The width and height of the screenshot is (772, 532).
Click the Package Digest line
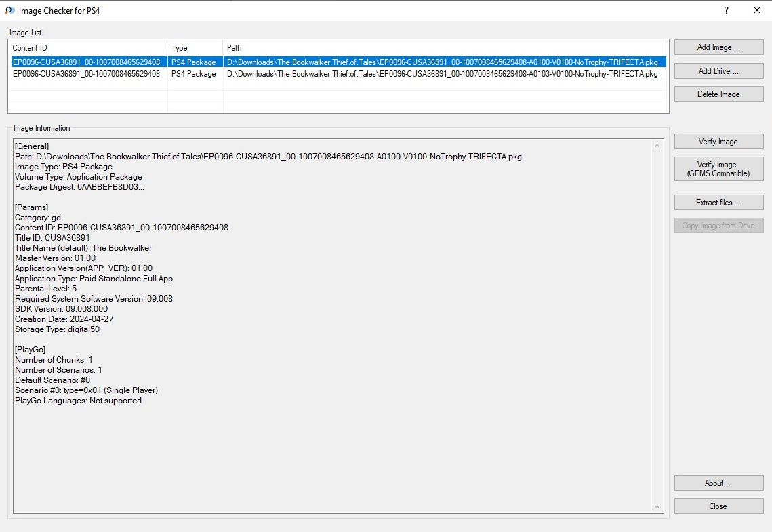pos(79,187)
